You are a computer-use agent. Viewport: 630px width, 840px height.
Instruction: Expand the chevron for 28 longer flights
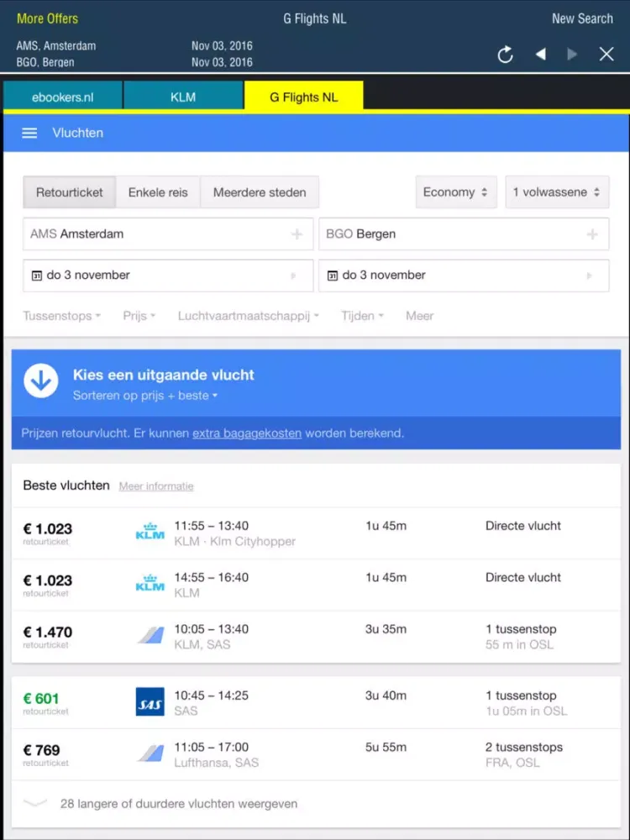35,804
